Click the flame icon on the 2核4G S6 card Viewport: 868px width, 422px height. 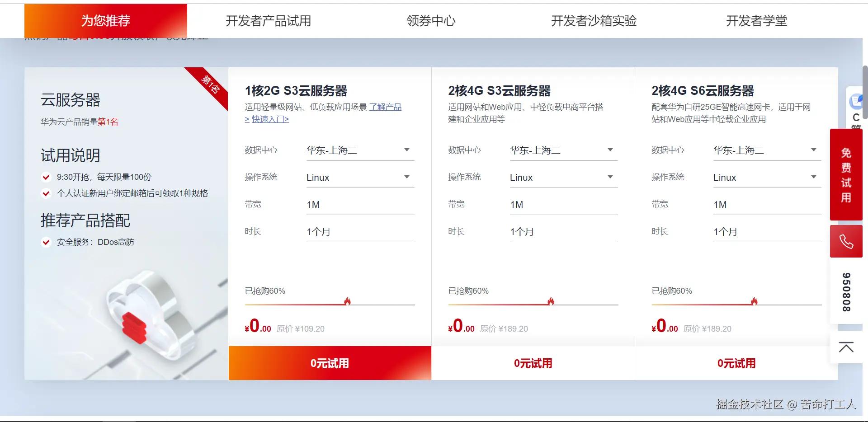pos(755,300)
